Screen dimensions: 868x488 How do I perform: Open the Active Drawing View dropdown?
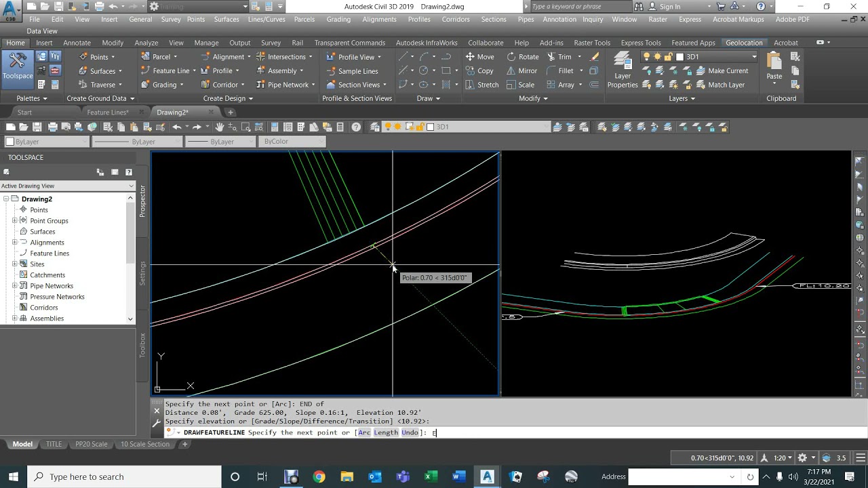(68, 186)
